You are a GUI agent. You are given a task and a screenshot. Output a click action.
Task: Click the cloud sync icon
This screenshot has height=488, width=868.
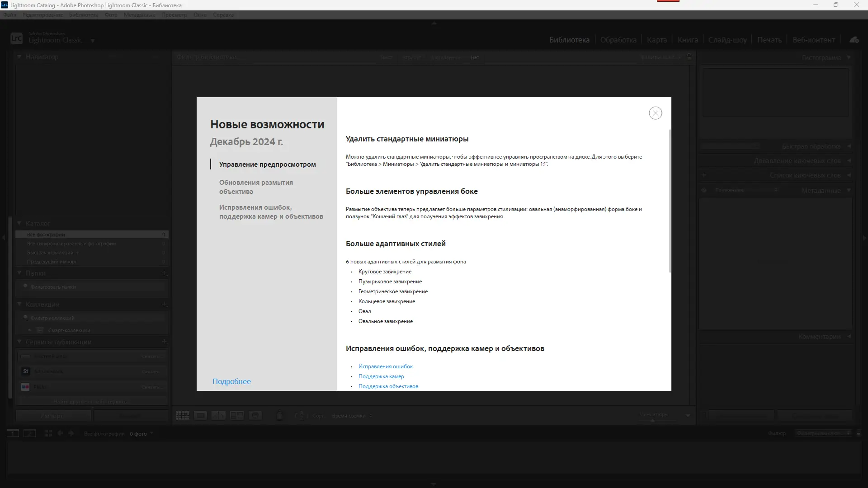854,39
